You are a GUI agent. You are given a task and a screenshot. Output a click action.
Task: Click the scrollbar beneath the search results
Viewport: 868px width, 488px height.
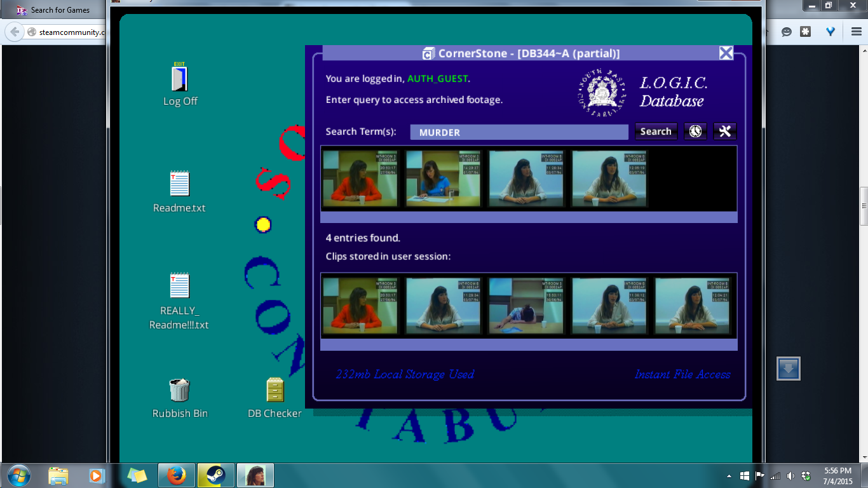pyautogui.click(x=528, y=217)
